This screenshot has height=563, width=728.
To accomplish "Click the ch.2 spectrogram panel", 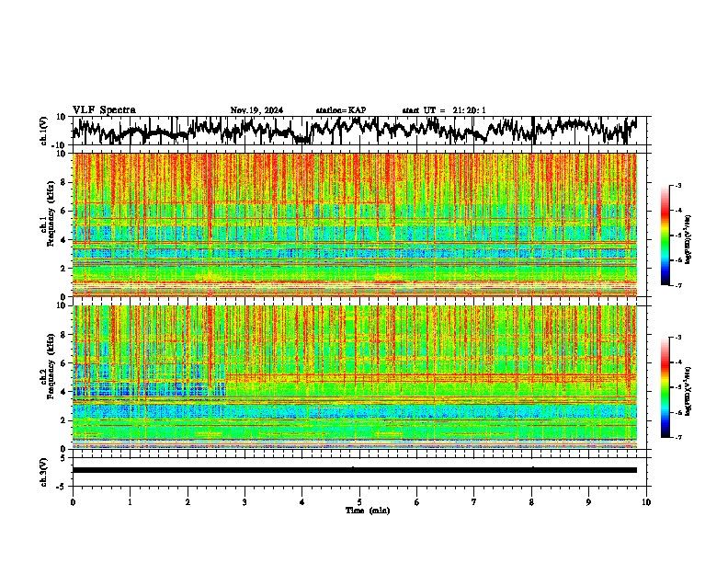I will (x=354, y=377).
